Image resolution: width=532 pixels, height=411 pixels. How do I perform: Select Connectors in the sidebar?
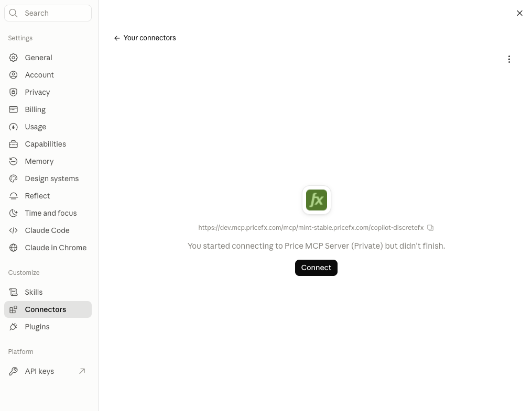48,309
